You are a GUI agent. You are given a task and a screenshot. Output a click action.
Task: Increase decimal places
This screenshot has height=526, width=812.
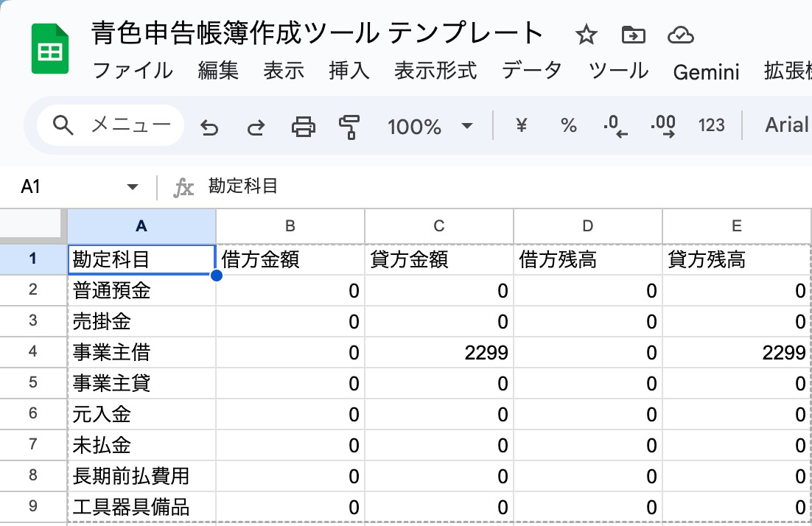[663, 126]
